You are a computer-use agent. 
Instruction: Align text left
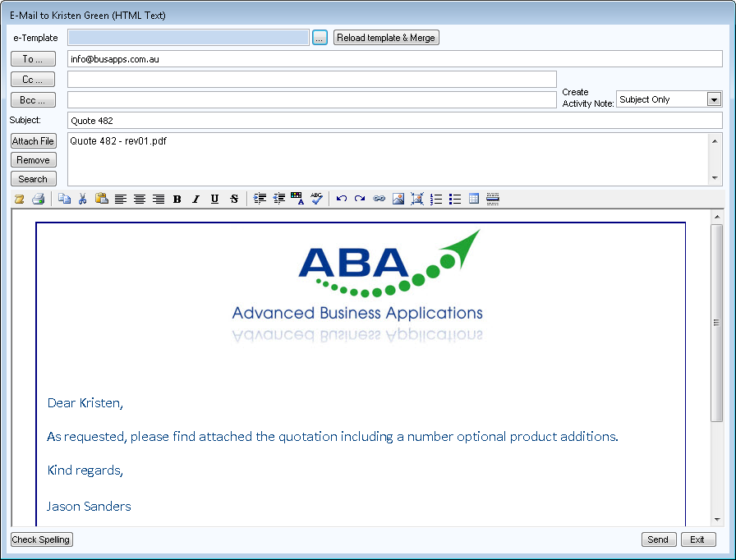pyautogui.click(x=121, y=200)
